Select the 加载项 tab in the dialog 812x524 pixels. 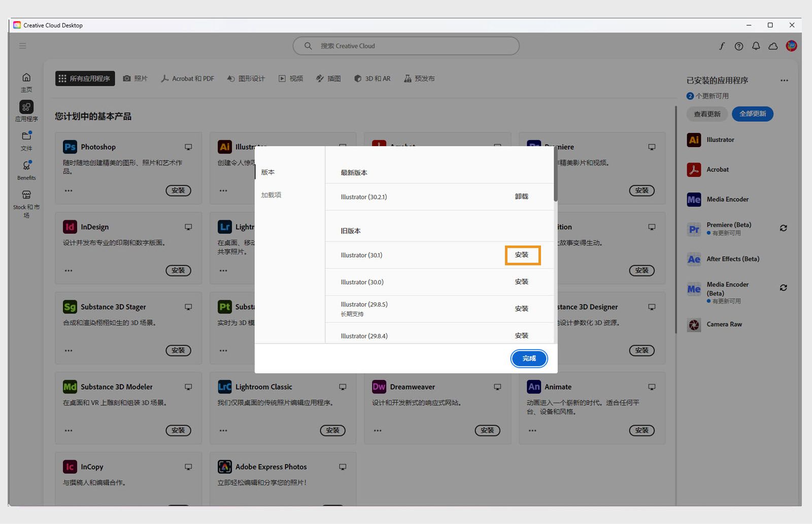click(273, 194)
